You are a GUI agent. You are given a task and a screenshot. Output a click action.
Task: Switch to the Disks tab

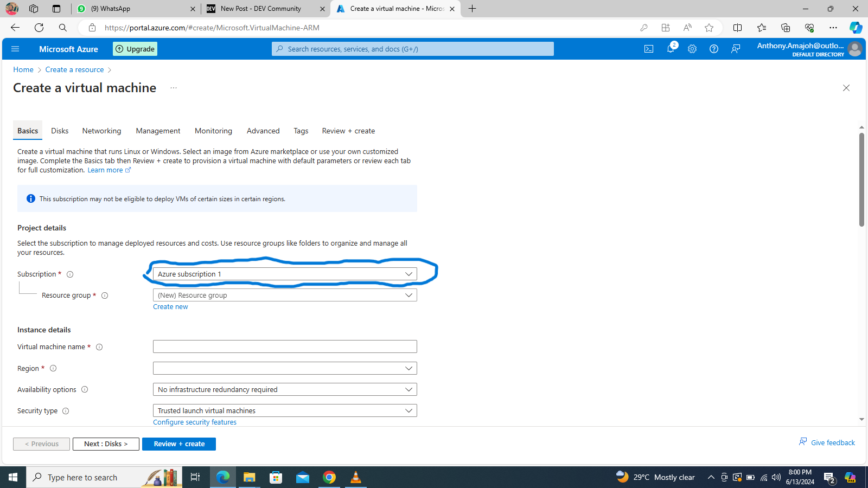60,131
